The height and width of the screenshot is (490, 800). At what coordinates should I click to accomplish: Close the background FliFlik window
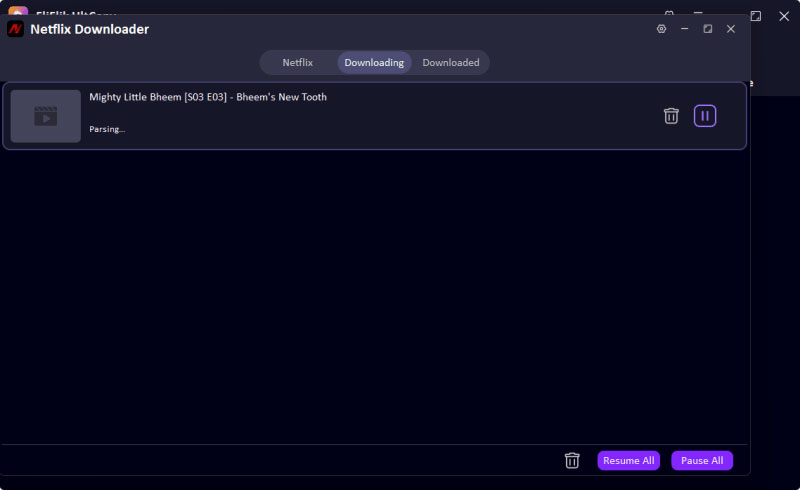784,15
